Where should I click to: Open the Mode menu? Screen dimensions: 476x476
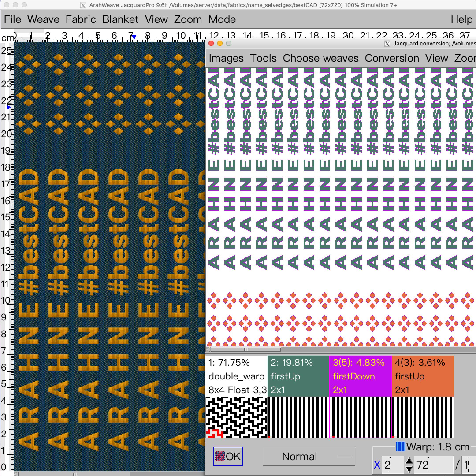coord(222,19)
